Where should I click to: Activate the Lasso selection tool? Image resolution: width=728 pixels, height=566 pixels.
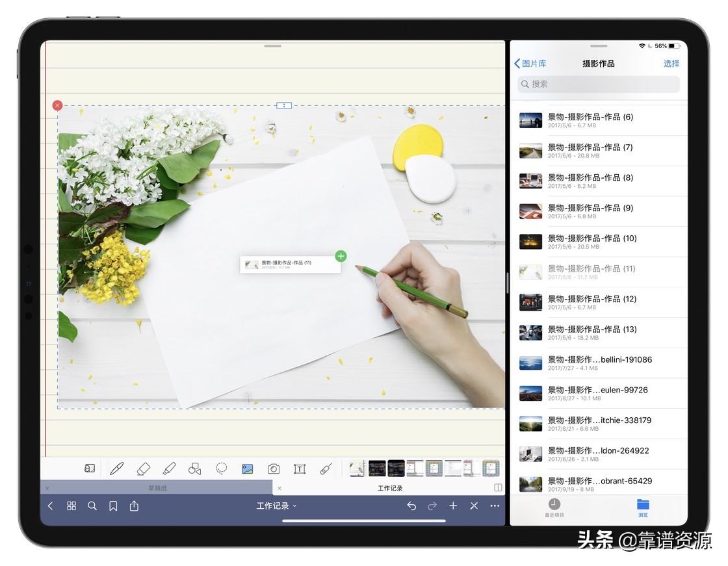click(221, 469)
